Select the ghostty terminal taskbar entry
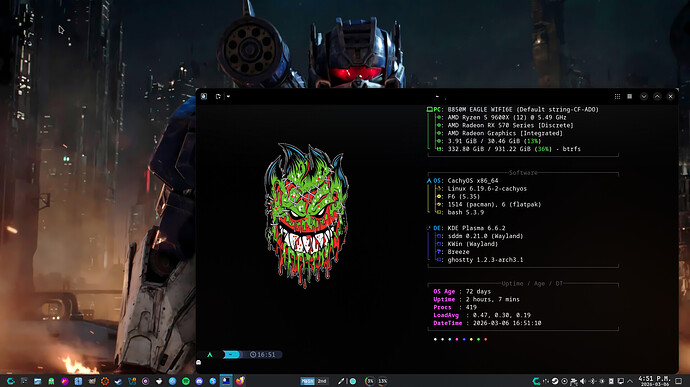This screenshot has width=690, height=387. [x=226, y=381]
